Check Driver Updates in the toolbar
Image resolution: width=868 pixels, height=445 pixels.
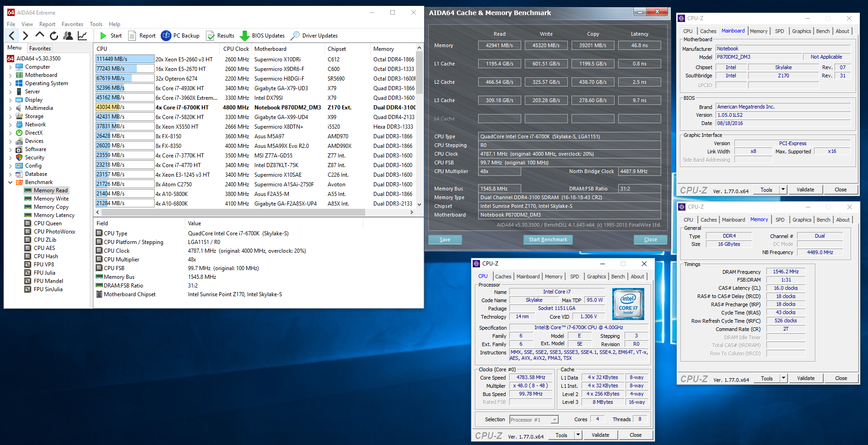[314, 36]
